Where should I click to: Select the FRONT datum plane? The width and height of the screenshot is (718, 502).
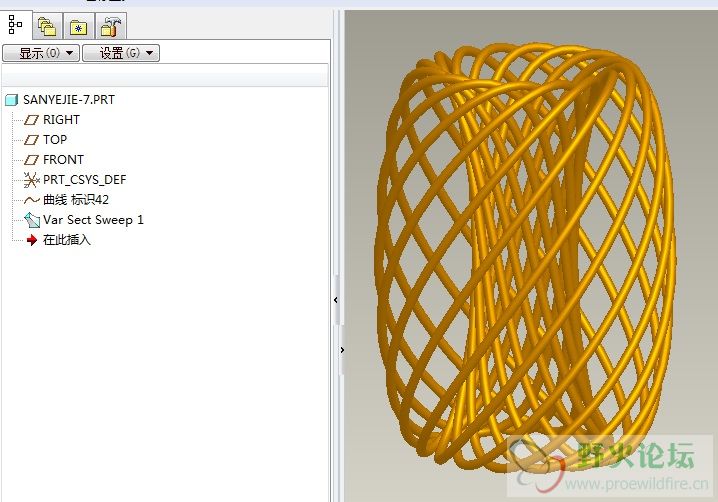[x=63, y=160]
